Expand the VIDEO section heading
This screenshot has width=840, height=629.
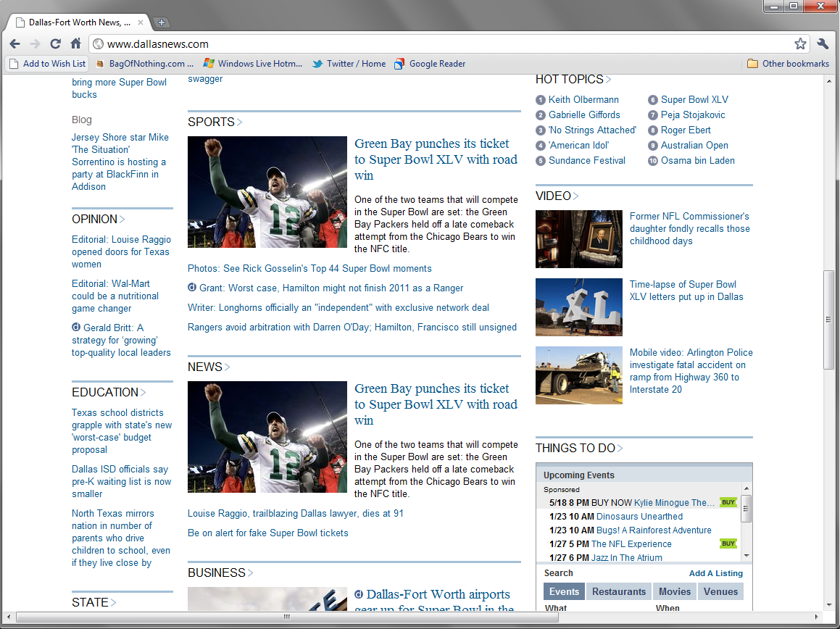[x=557, y=196]
